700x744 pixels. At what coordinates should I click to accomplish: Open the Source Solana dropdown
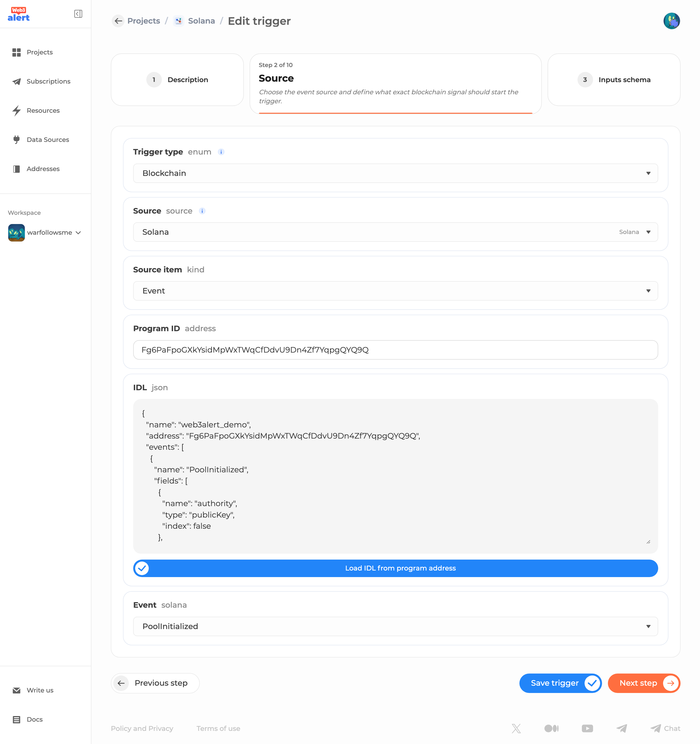396,232
